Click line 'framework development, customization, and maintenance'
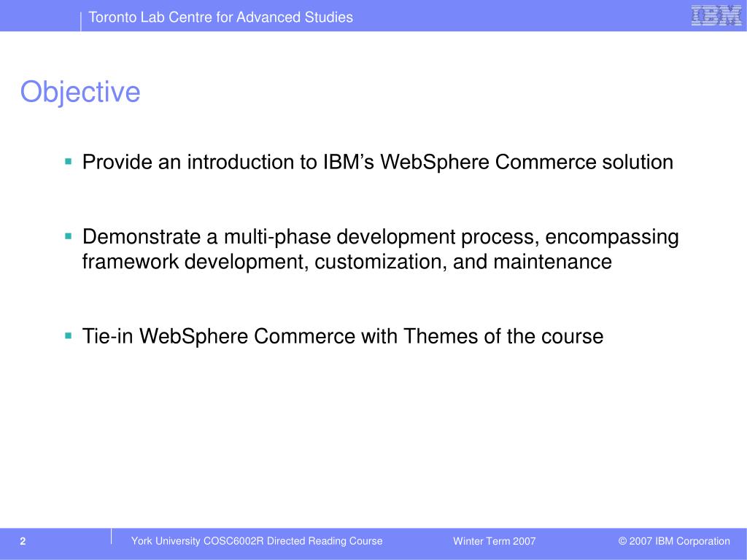 (x=347, y=262)
